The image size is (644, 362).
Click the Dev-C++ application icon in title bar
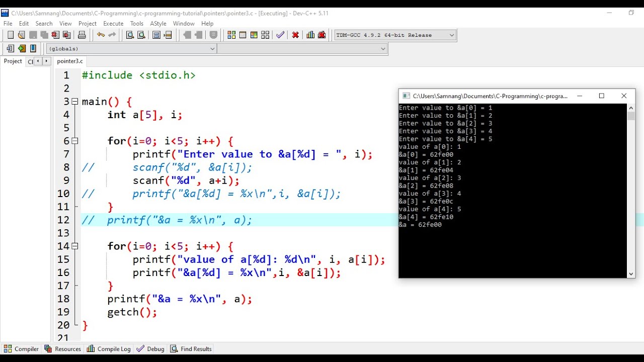[5, 13]
